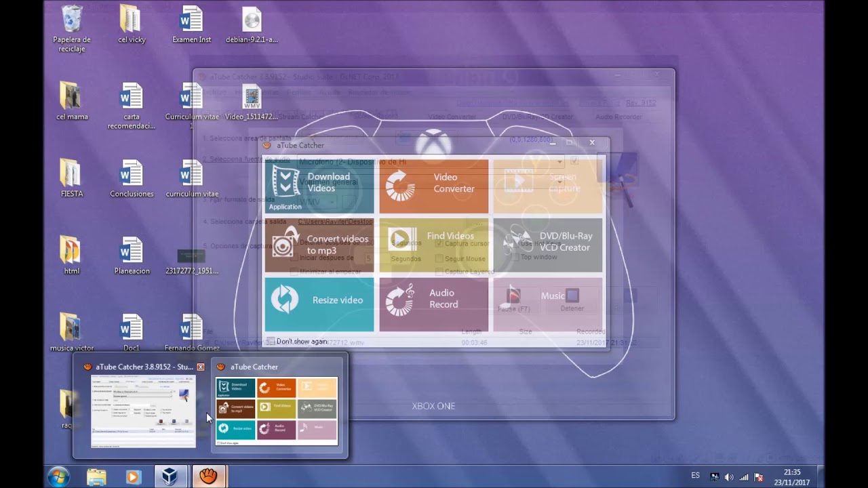
Task: Open the VirtualBox taskbar button
Action: [x=170, y=476]
